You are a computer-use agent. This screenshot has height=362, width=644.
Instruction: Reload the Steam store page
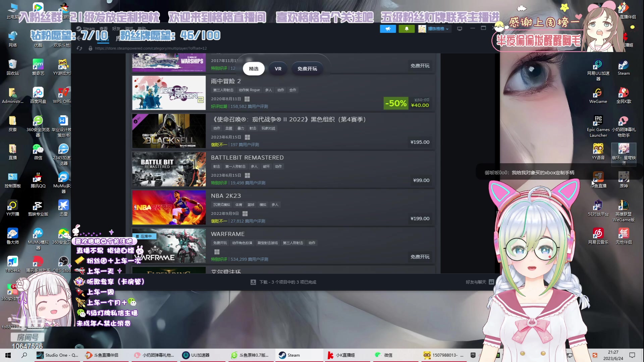(79, 48)
